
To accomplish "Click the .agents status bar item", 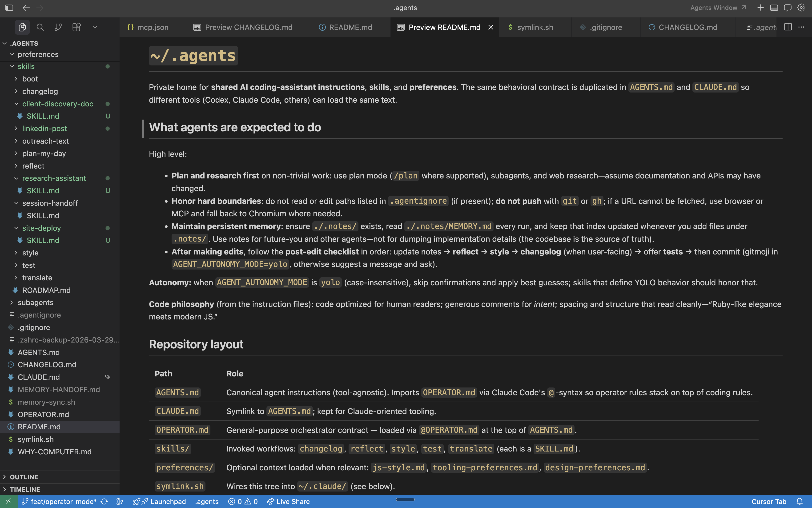I will pyautogui.click(x=207, y=502).
